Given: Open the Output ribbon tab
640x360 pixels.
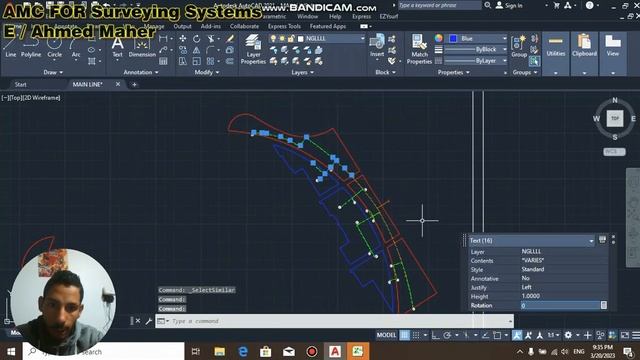Looking at the screenshot, I should click(x=182, y=26).
